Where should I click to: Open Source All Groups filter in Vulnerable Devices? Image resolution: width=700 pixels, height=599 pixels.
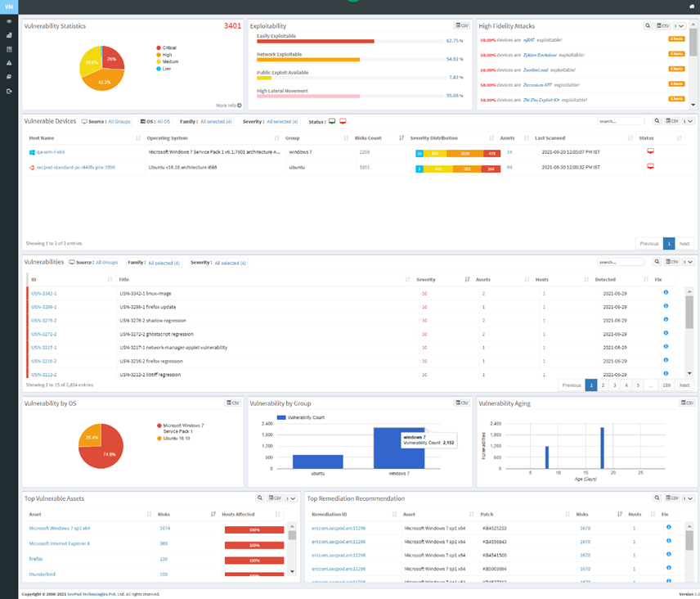(x=105, y=121)
